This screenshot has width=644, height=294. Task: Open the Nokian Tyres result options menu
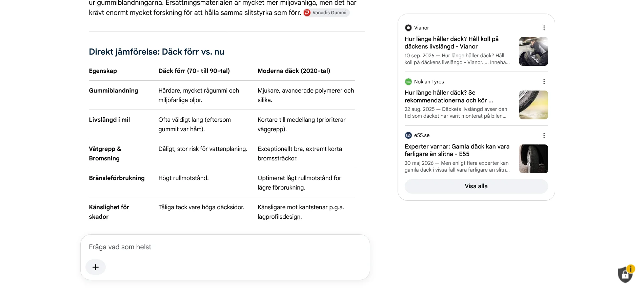[x=544, y=81]
